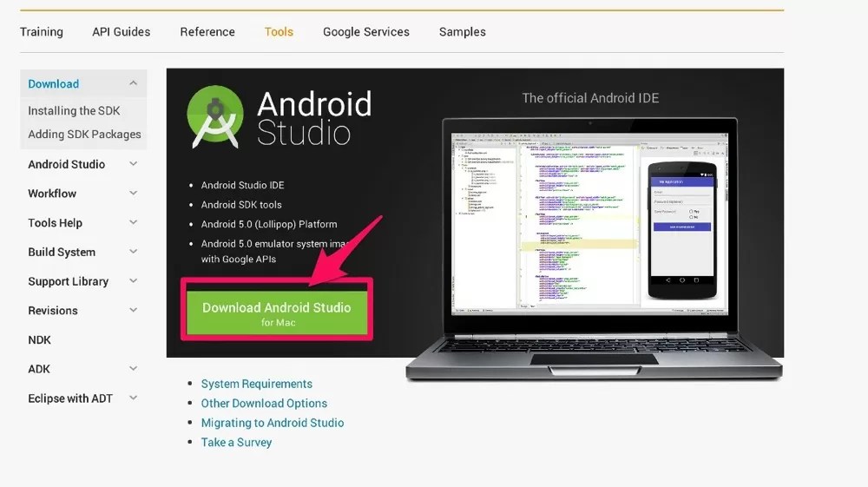Viewport: 868px width, 487px height.
Task: Click the green Android Studio logo icon
Action: (214, 117)
